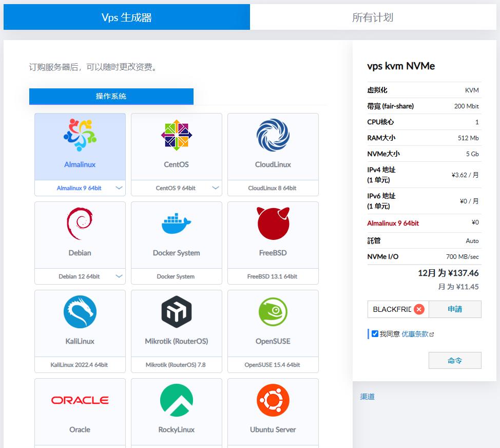Select the OpenSUSE chameleon icon
Image resolution: width=500 pixels, height=448 pixels.
pyautogui.click(x=273, y=312)
